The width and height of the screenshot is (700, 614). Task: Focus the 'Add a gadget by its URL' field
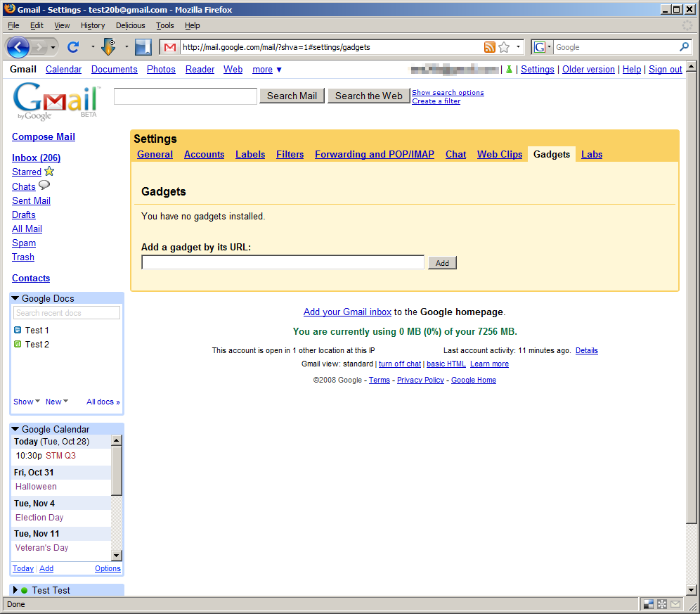[283, 262]
